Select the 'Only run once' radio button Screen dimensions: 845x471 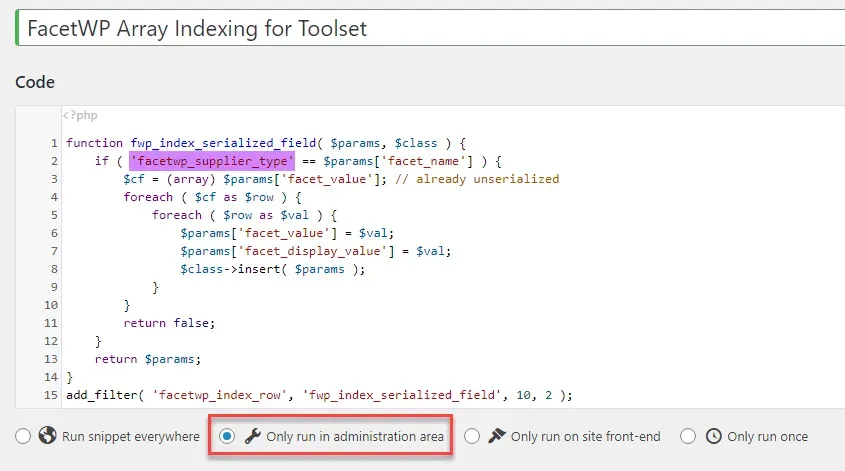688,436
